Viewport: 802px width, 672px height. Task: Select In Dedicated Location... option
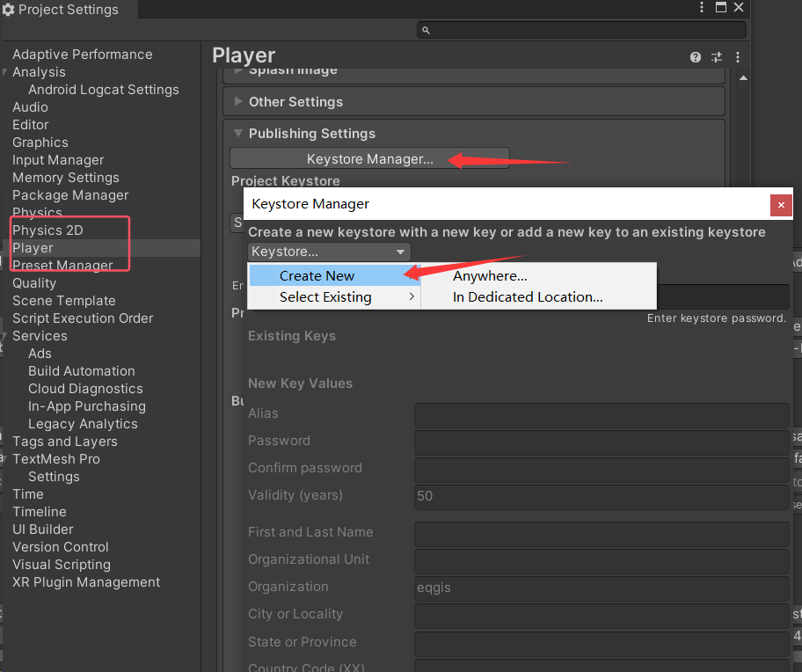point(528,297)
